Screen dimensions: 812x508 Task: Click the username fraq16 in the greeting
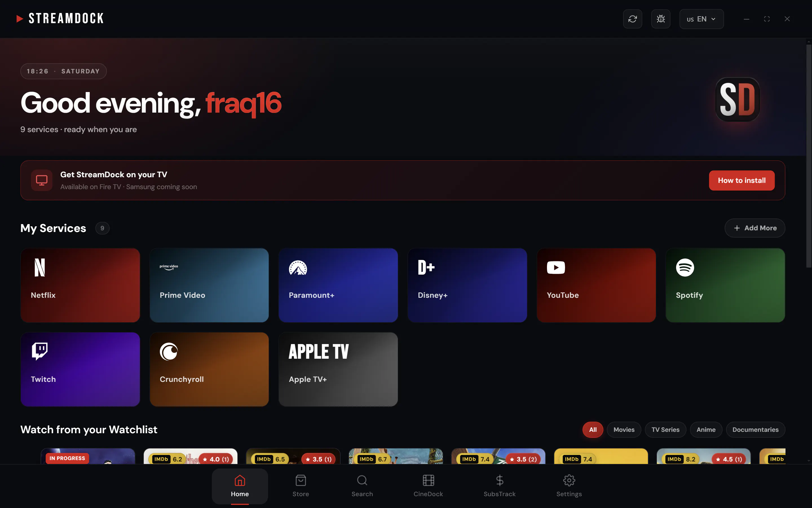tap(244, 104)
